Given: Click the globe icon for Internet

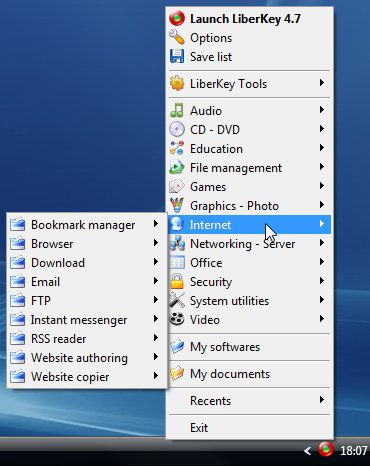Looking at the screenshot, I should pos(177,224).
